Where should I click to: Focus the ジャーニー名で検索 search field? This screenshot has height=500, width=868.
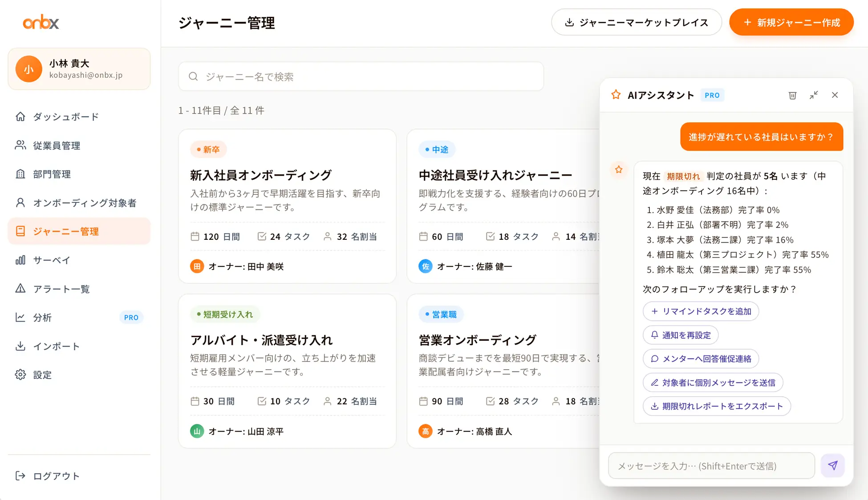[361, 77]
